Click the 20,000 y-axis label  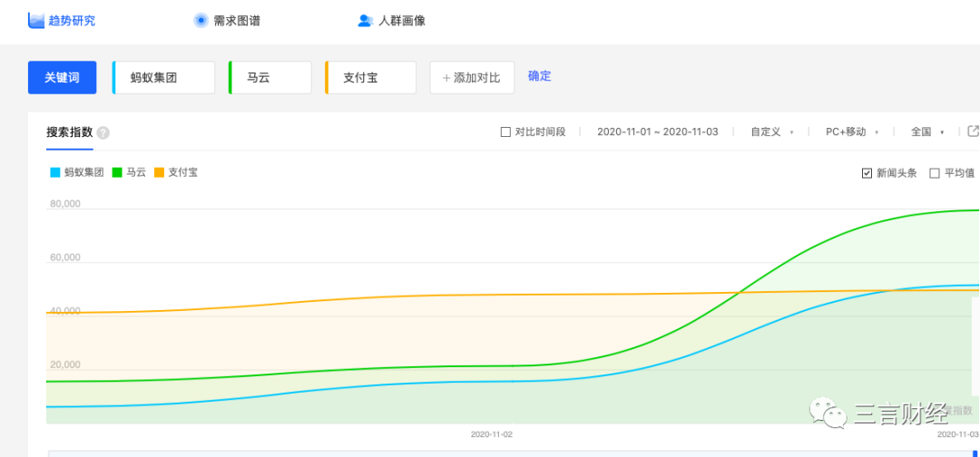[64, 365]
